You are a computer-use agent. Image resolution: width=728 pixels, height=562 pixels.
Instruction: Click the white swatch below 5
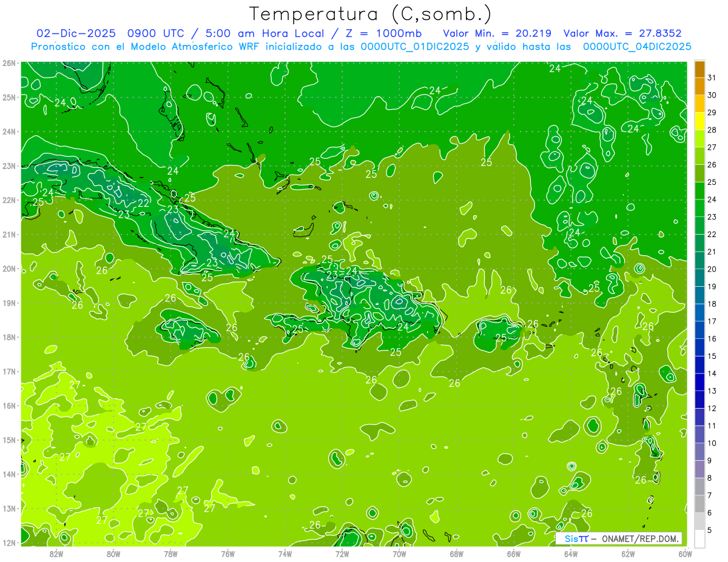699,538
